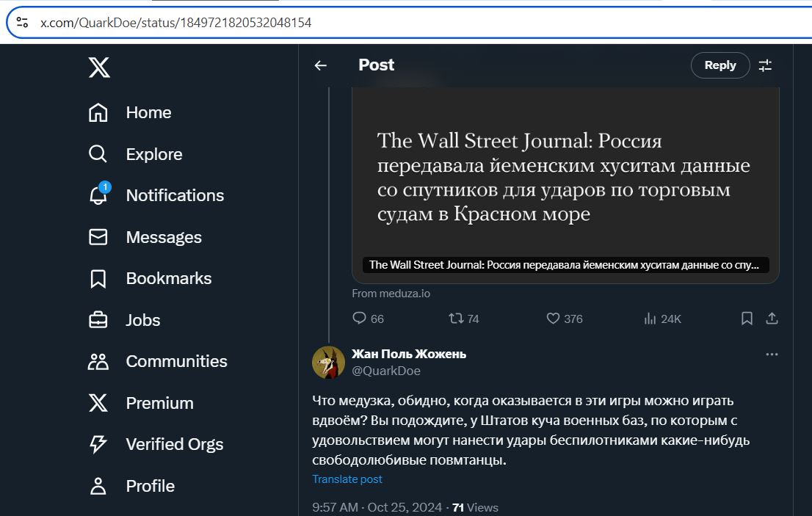View analytics showing 24K views
812x516 pixels.
(x=662, y=319)
